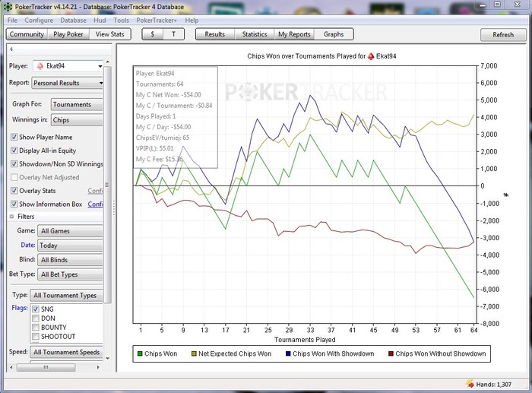Click the blue Flags label
Screen dimensions: 532x393
(x=20, y=308)
